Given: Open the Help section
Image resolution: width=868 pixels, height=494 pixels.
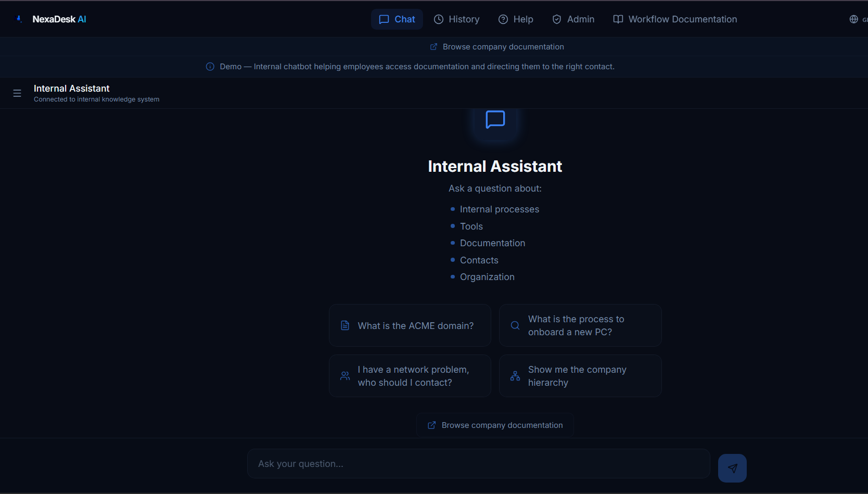Looking at the screenshot, I should pyautogui.click(x=515, y=19).
